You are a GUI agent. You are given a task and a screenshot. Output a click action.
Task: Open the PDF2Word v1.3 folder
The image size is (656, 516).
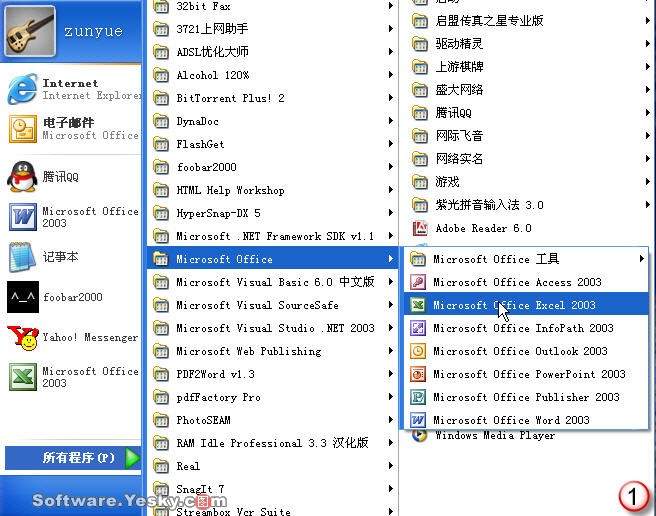coord(273,374)
